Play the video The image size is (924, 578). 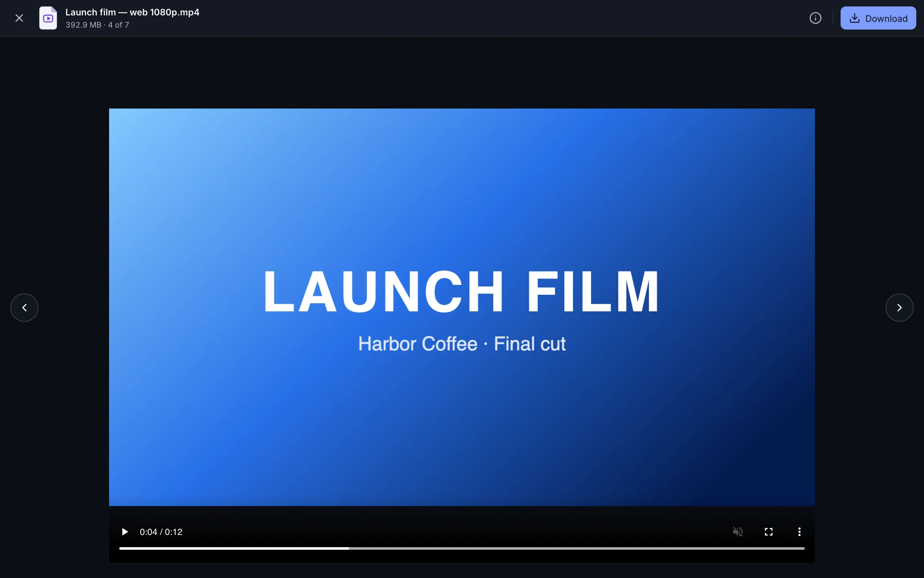[x=124, y=532]
